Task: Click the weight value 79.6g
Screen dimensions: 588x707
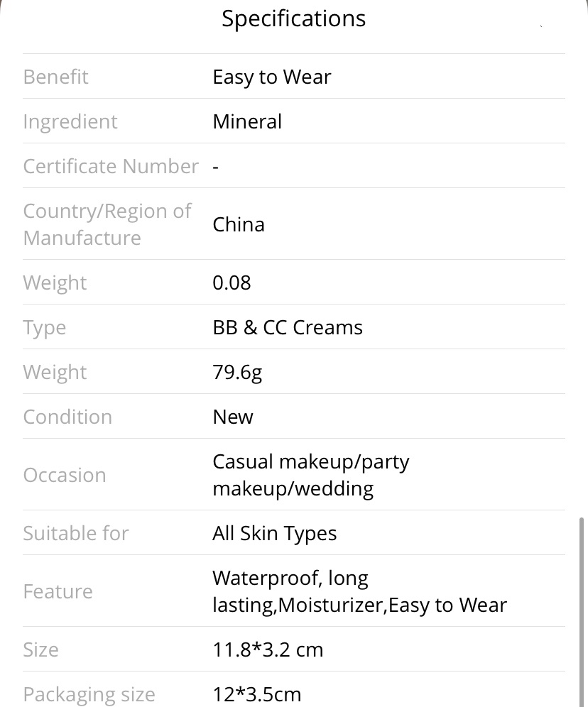Action: (237, 373)
